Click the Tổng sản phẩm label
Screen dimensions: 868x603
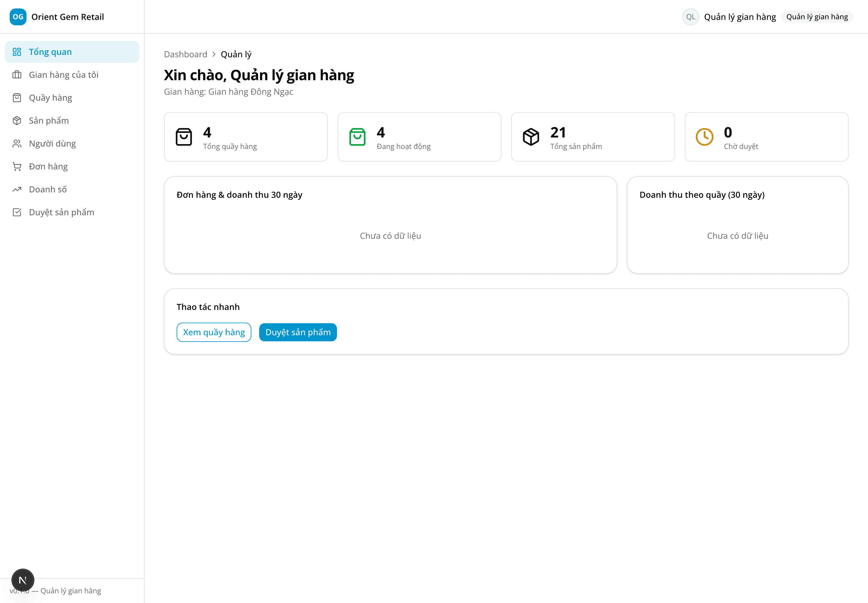576,147
